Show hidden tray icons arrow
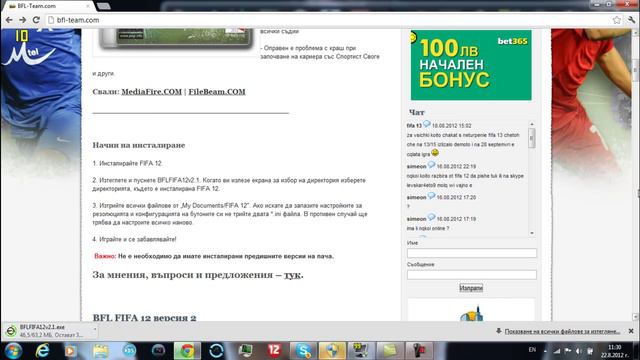 (545, 351)
